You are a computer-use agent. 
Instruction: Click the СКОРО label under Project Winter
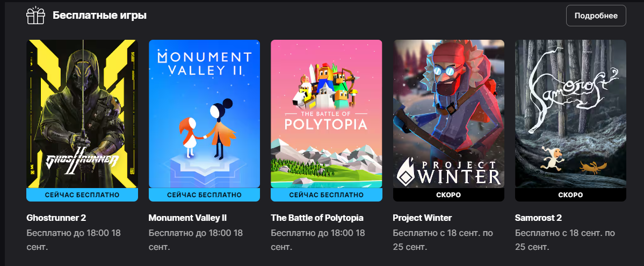coord(448,195)
